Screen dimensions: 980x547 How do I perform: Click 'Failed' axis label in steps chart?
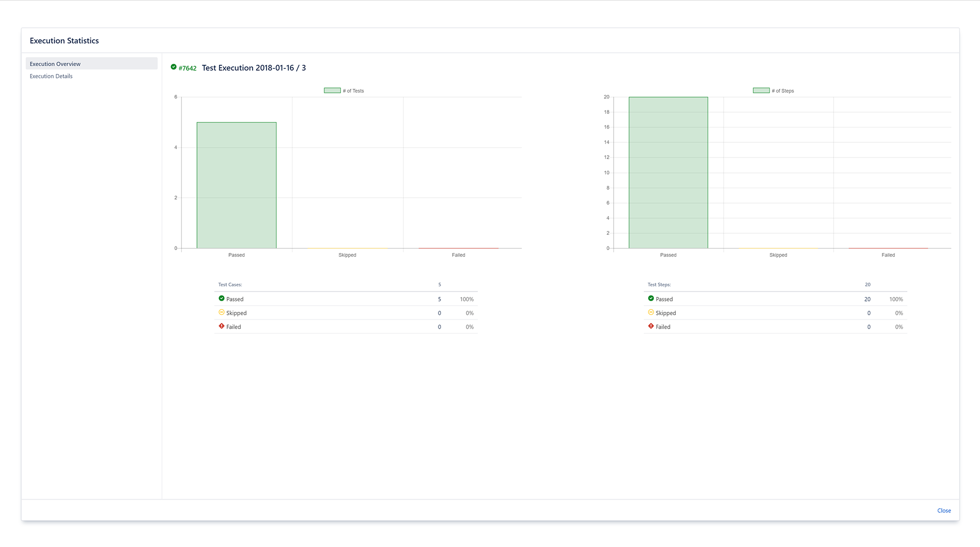coord(888,255)
